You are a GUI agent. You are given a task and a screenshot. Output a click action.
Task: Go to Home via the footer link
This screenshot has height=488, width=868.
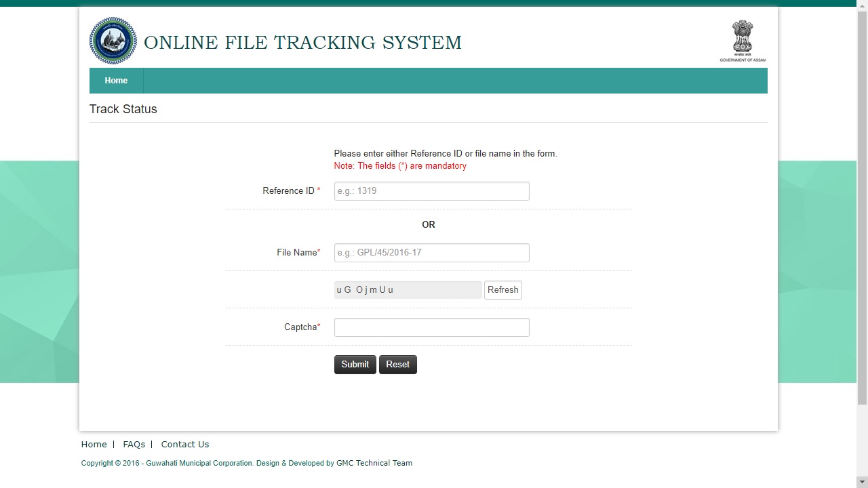pyautogui.click(x=94, y=445)
